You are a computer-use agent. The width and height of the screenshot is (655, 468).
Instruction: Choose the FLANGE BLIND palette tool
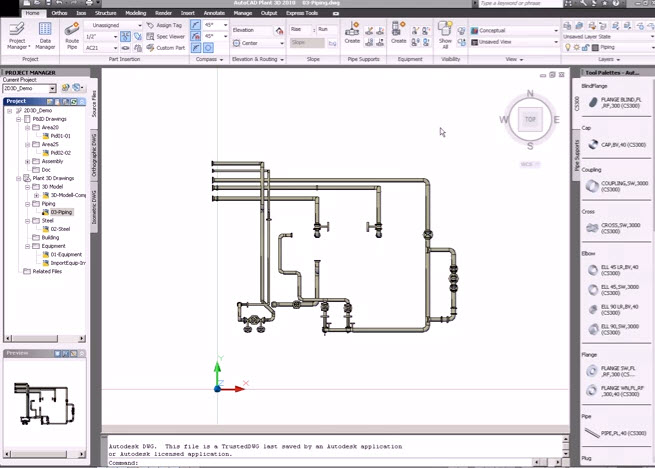pyautogui.click(x=616, y=103)
